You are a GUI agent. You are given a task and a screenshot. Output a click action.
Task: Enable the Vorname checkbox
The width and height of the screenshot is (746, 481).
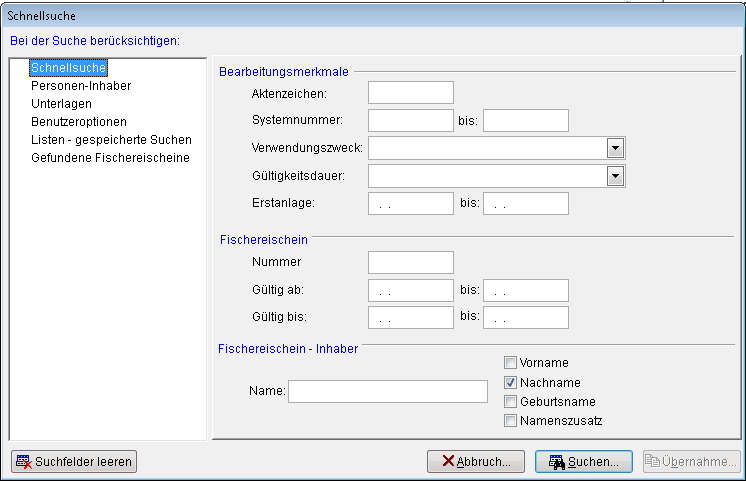[511, 363]
